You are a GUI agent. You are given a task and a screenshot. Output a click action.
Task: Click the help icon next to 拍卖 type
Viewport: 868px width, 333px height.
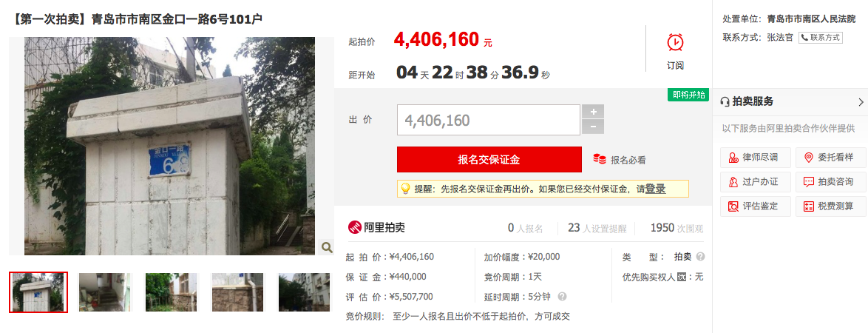tap(700, 257)
